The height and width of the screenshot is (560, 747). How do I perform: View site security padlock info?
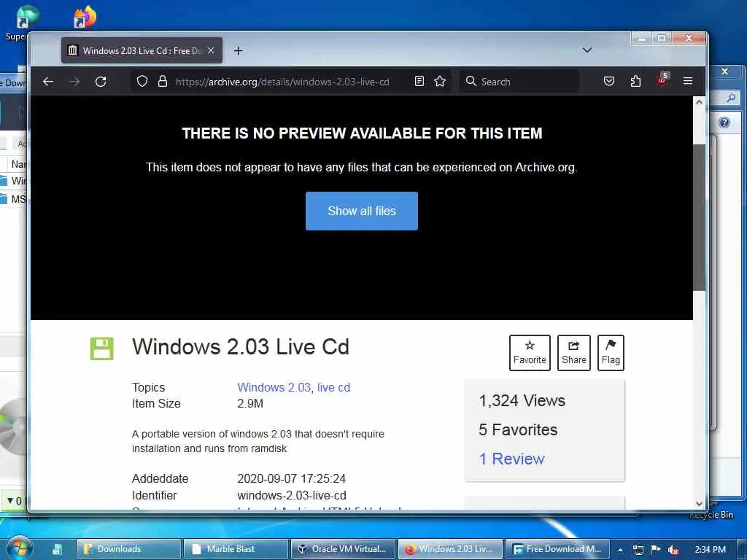click(163, 82)
